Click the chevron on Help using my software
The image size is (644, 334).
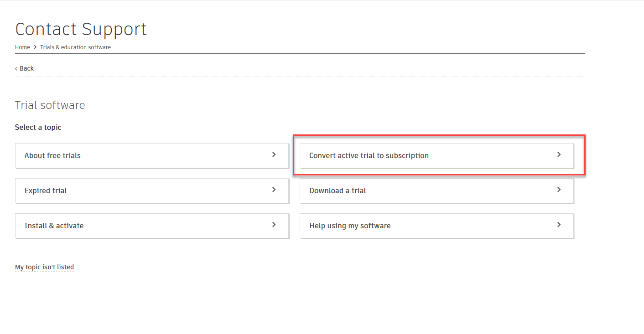pos(559,225)
